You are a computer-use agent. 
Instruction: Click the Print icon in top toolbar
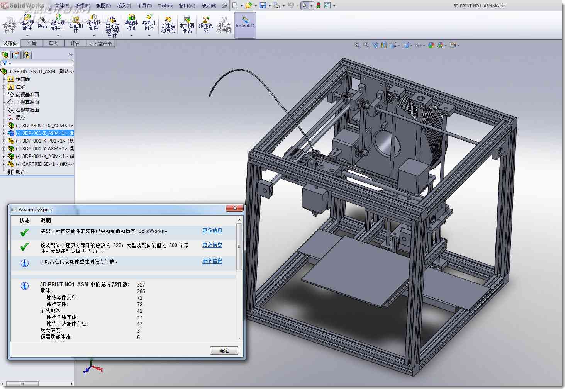click(276, 5)
